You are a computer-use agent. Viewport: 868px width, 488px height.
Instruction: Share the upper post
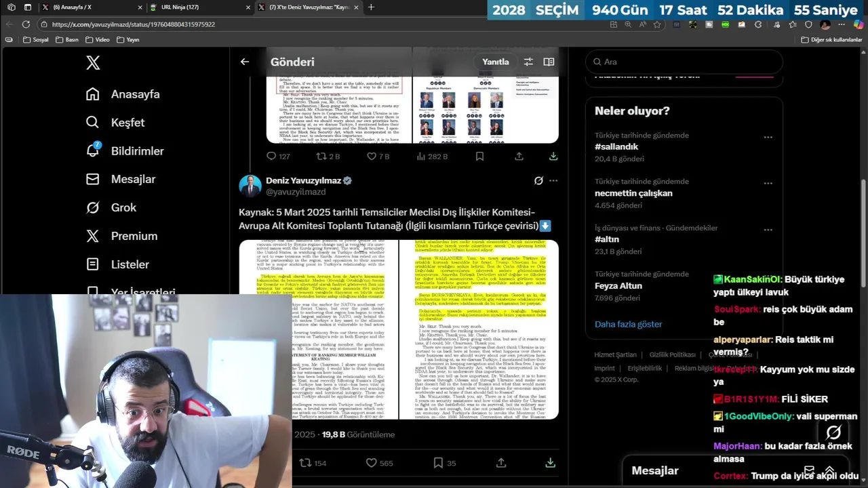point(519,156)
